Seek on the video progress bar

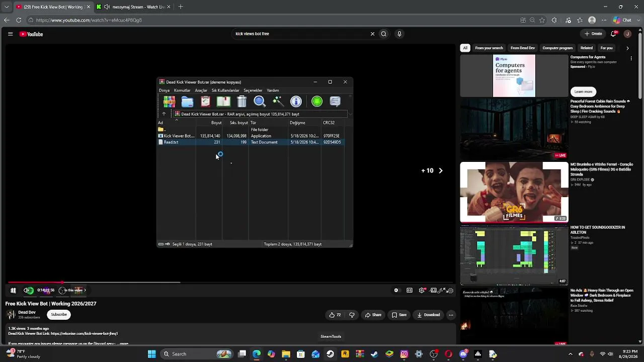230,283
